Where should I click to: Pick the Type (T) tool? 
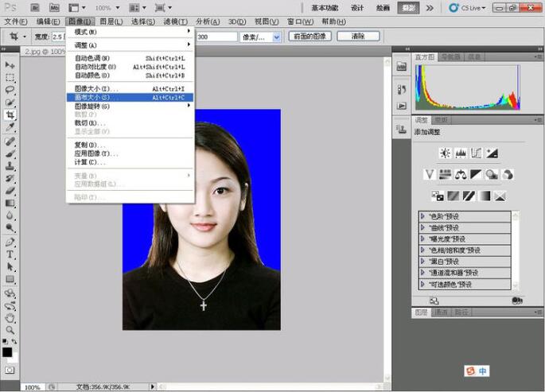tap(10, 254)
